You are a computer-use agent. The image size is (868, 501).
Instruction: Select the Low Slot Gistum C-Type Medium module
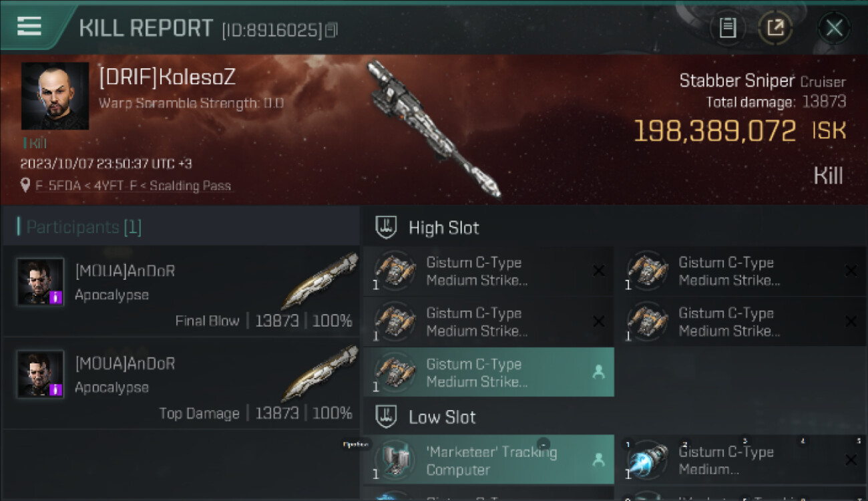(x=741, y=460)
